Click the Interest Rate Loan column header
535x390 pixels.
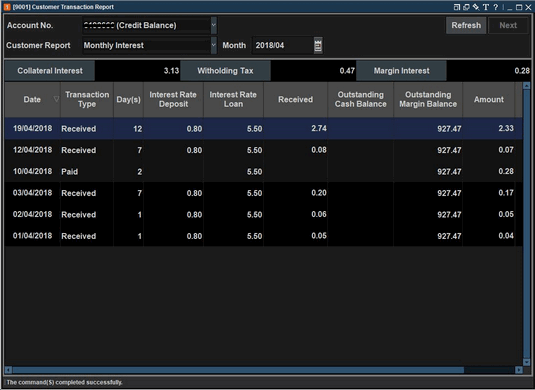click(x=233, y=99)
